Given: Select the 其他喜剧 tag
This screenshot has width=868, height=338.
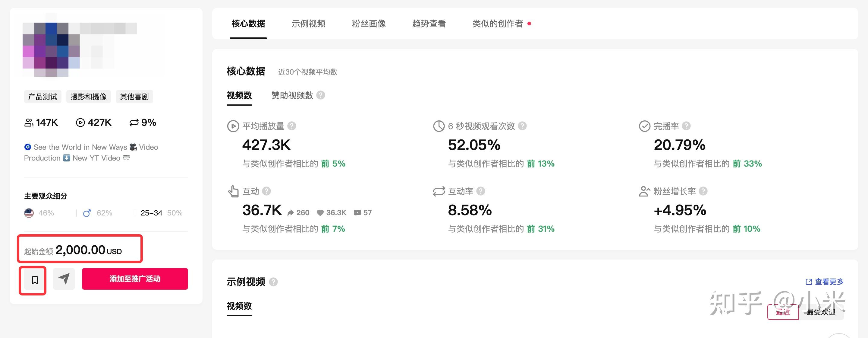Looking at the screenshot, I should (134, 97).
